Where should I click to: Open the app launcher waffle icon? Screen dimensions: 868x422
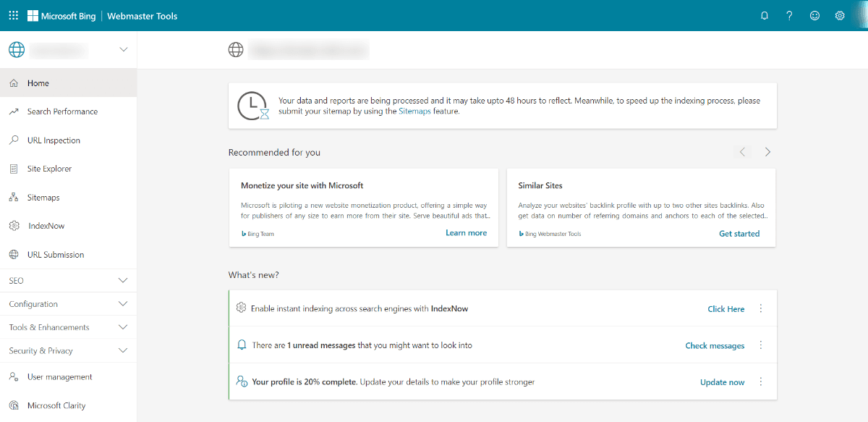click(14, 15)
